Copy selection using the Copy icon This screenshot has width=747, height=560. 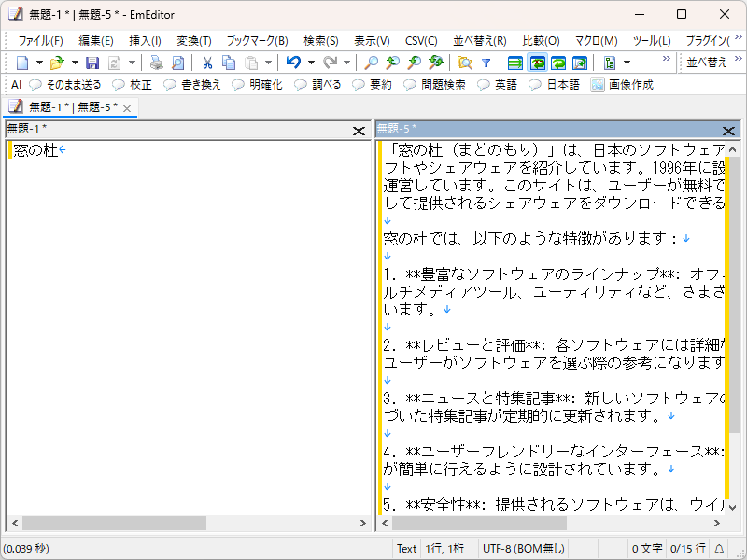click(x=229, y=63)
